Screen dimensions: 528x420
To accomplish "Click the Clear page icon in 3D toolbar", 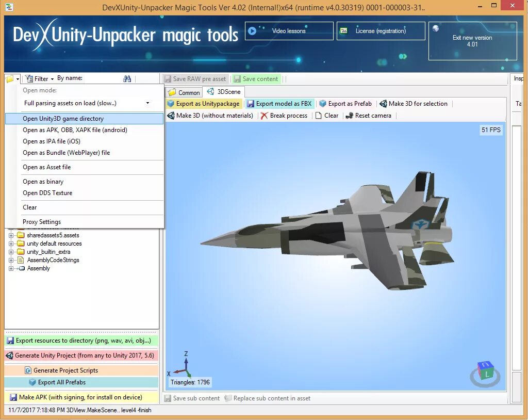I will tap(318, 116).
